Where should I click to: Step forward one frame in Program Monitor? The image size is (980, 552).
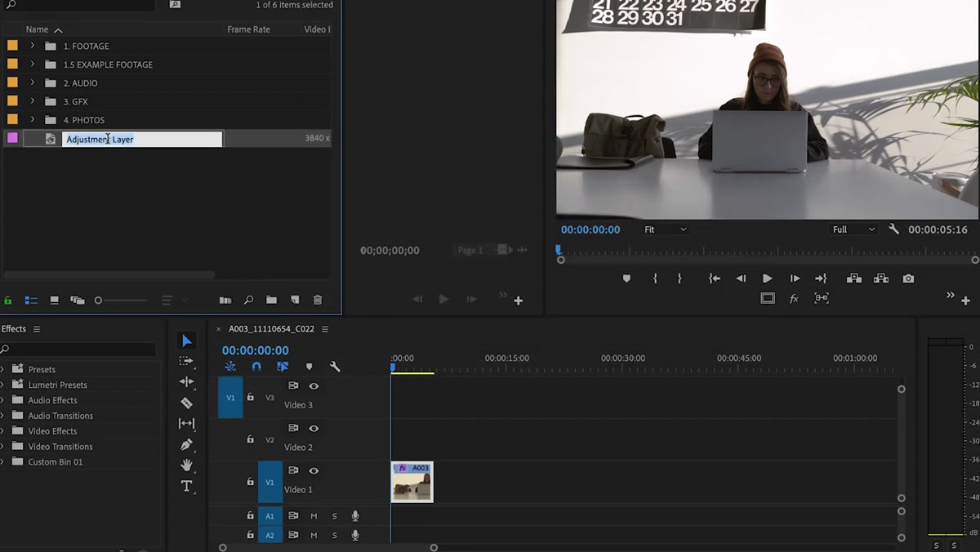tap(795, 278)
